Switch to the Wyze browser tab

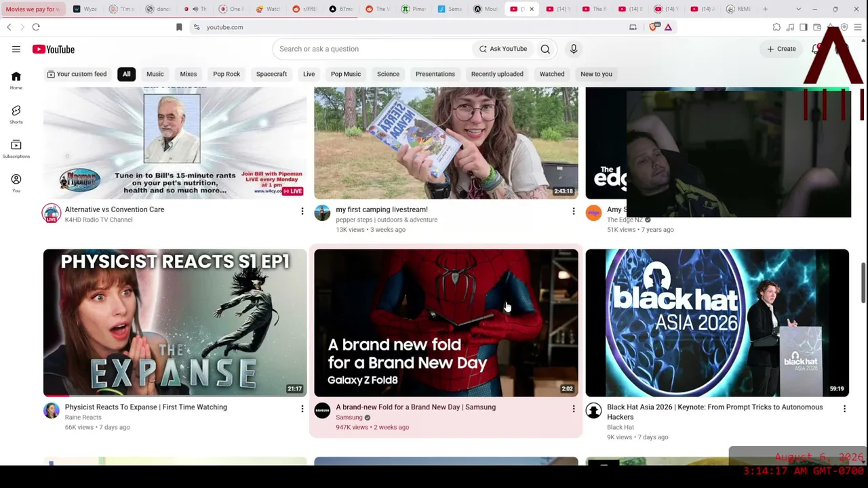pos(85,9)
